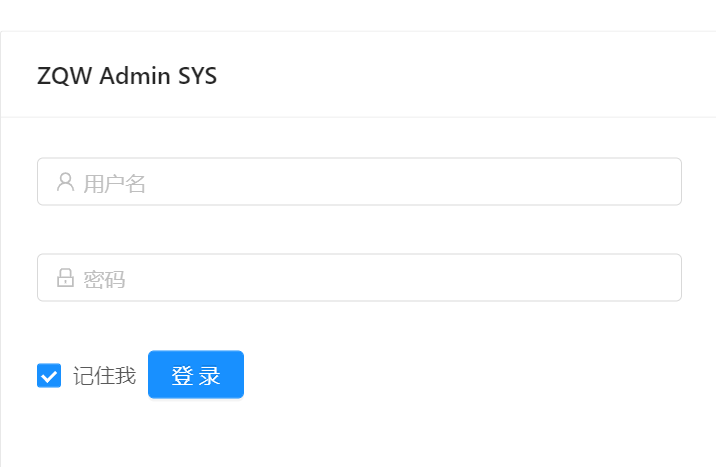Click the white checkmark icon beside 记住我
The width and height of the screenshot is (716, 467).
point(49,376)
